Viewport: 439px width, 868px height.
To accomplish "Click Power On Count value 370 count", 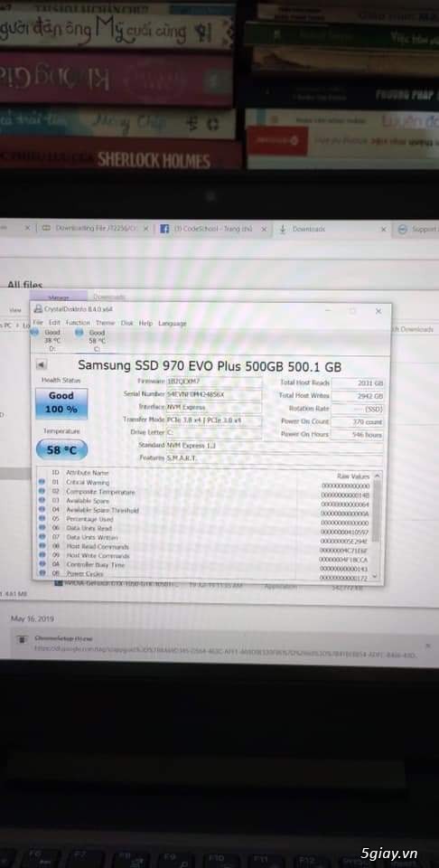I will pyautogui.click(x=358, y=422).
